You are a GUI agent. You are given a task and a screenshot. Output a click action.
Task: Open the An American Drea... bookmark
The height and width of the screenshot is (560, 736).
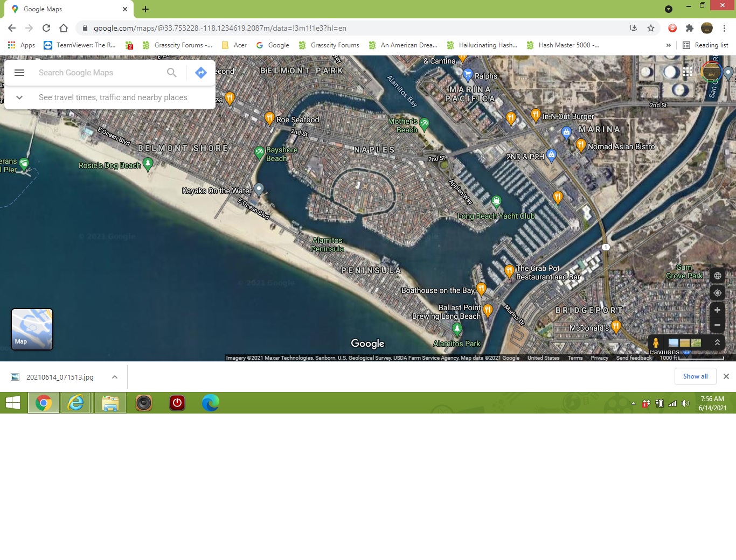tap(403, 45)
